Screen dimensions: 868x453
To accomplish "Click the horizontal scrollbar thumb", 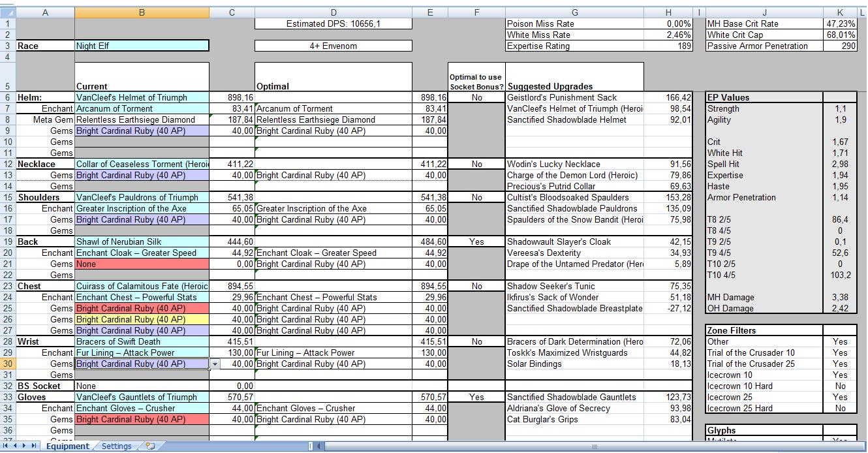I will click(594, 447).
